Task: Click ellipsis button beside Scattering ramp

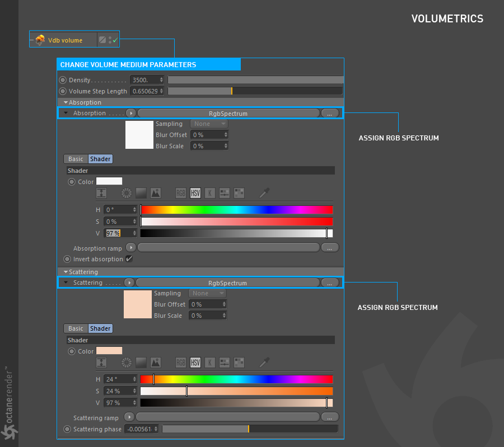Action: point(330,417)
